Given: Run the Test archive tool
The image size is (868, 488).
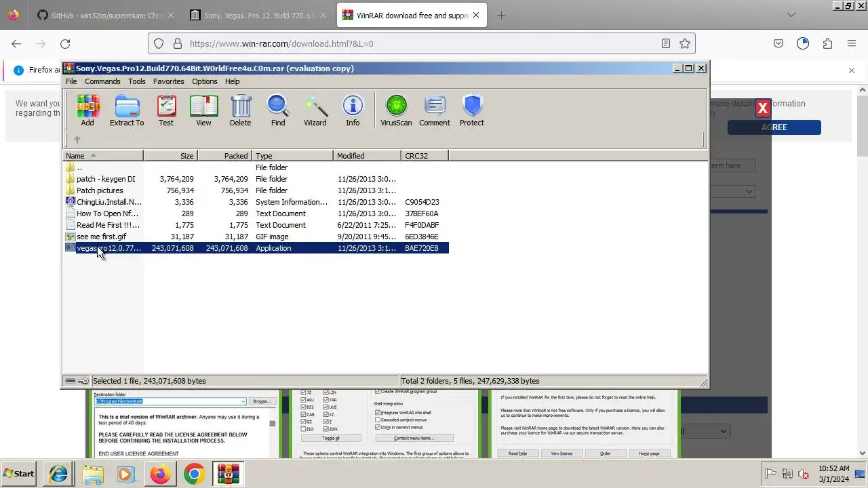Looking at the screenshot, I should pos(166,110).
